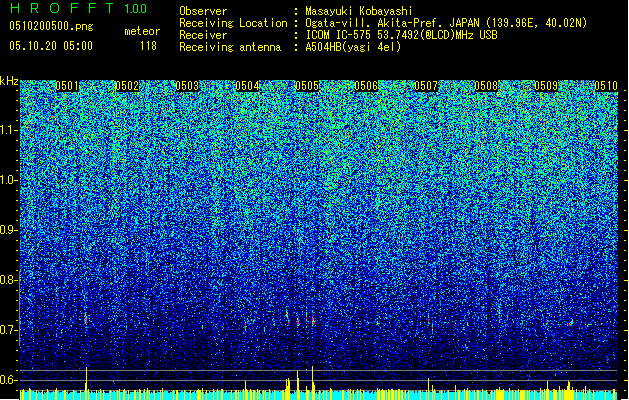This screenshot has width=629, height=400.
Task: Click time marker 0502
Action: 127,86
